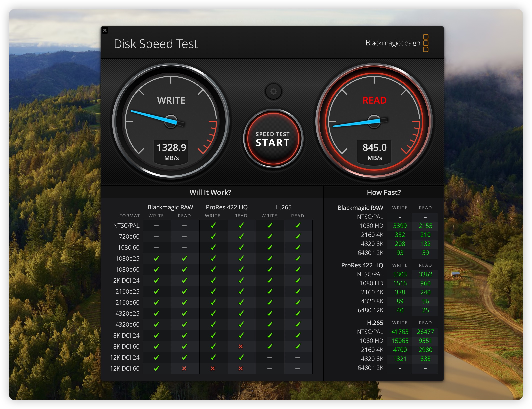Click the 4700 H.265 2160 4K write value
This screenshot has height=409, width=532.
point(400,350)
